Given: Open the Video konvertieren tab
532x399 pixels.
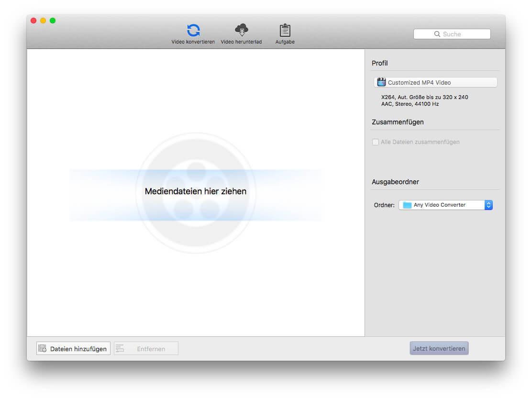Looking at the screenshot, I should click(193, 34).
